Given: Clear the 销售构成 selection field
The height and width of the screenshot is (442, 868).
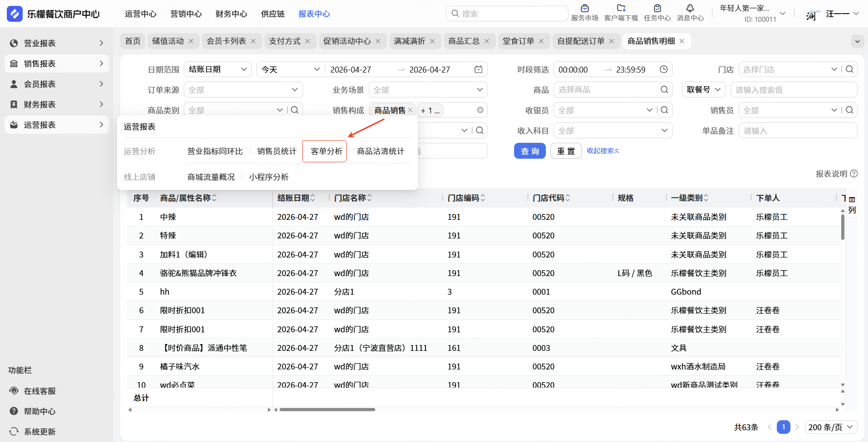Looking at the screenshot, I should [x=480, y=110].
